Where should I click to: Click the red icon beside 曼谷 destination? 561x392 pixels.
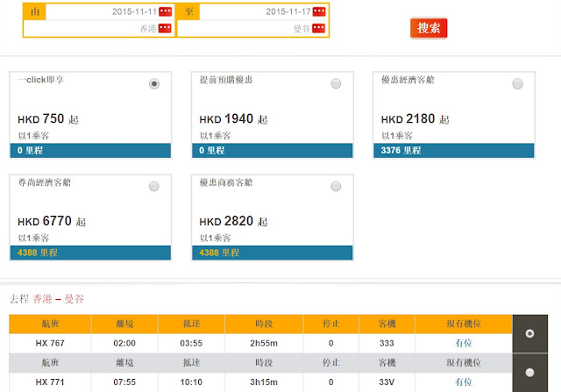point(318,28)
